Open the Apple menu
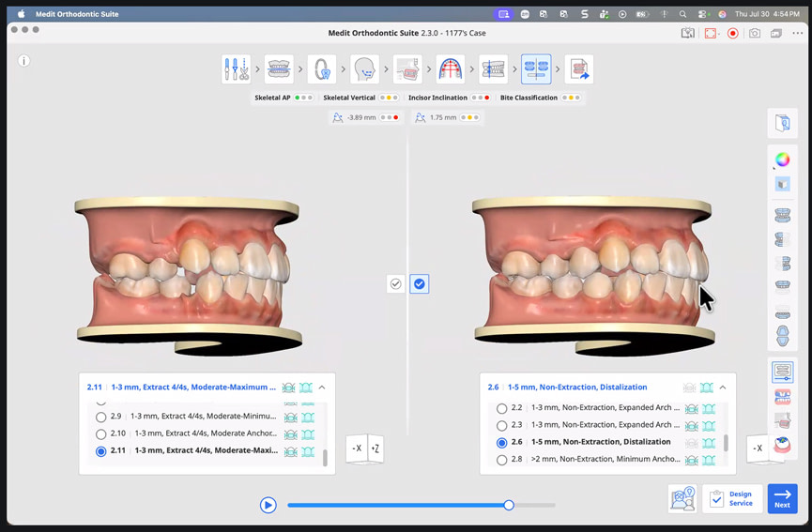Viewport: 812px width, 532px height. (x=22, y=14)
